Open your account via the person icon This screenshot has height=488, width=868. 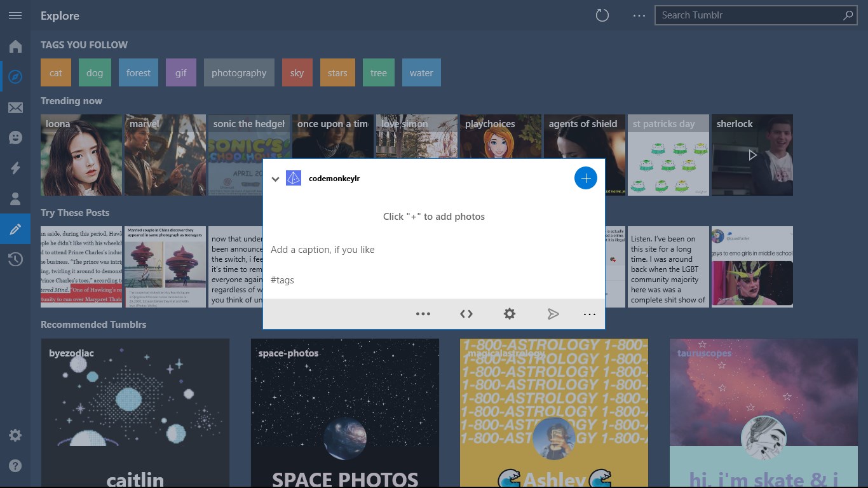tap(15, 198)
